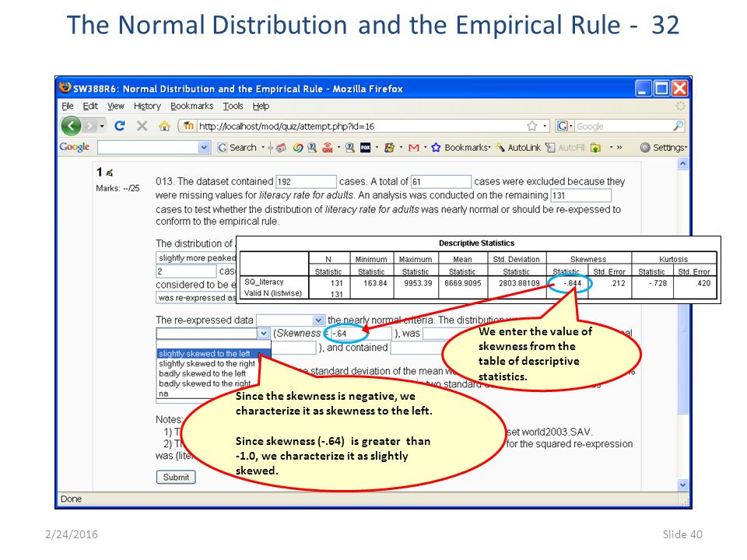The height and width of the screenshot is (560, 747).
Task: Open the back/forward history dropdown arrow
Action: (x=101, y=126)
